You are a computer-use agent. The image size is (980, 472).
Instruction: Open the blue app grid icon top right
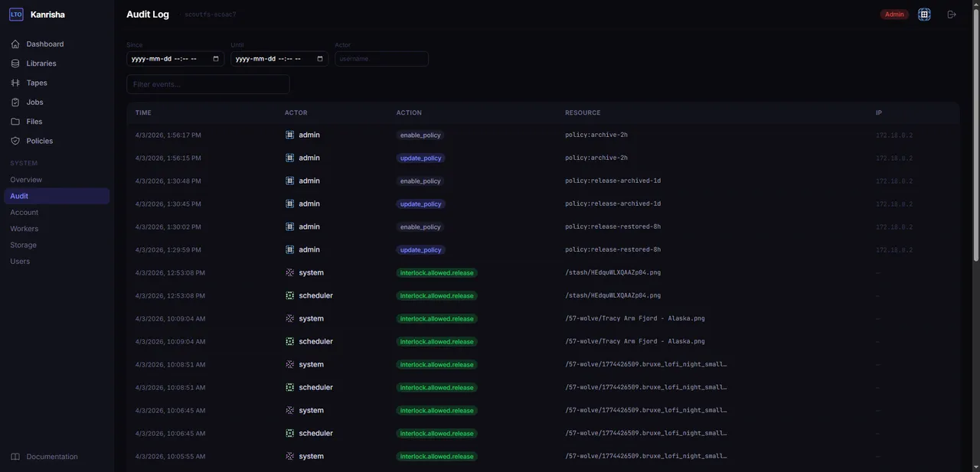pos(924,14)
